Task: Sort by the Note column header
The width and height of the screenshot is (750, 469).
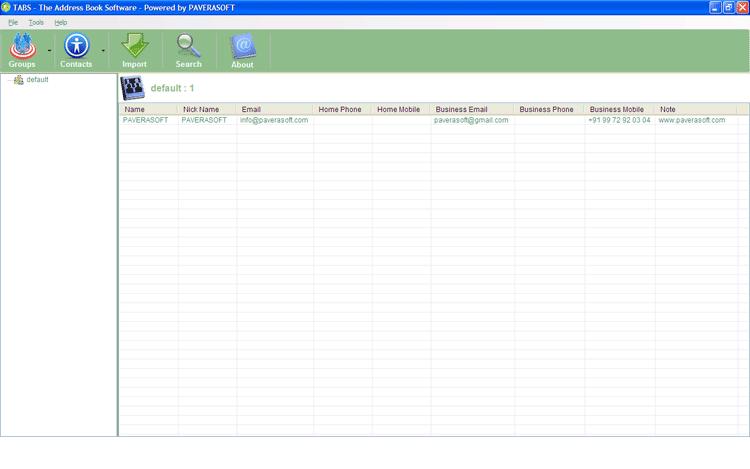Action: pos(696,109)
